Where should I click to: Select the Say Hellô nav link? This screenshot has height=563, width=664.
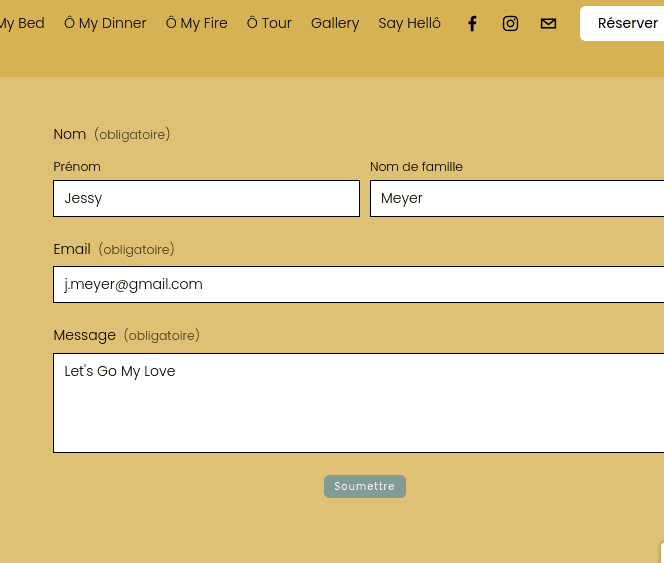409,23
